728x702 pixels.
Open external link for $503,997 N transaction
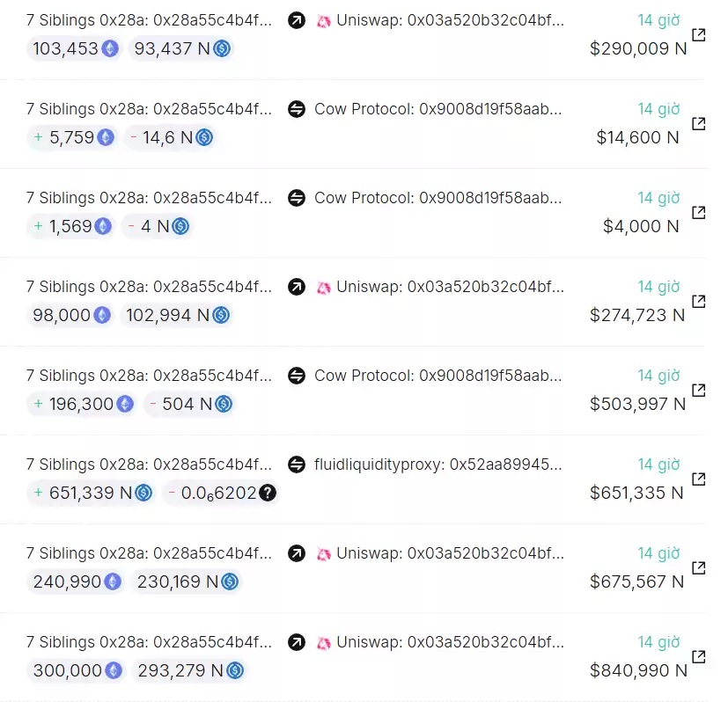click(698, 391)
